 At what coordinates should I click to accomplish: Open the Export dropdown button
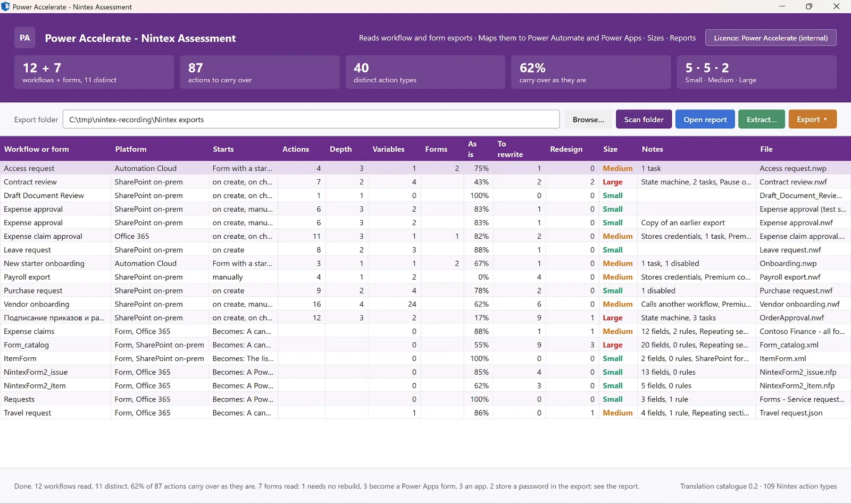pyautogui.click(x=812, y=119)
